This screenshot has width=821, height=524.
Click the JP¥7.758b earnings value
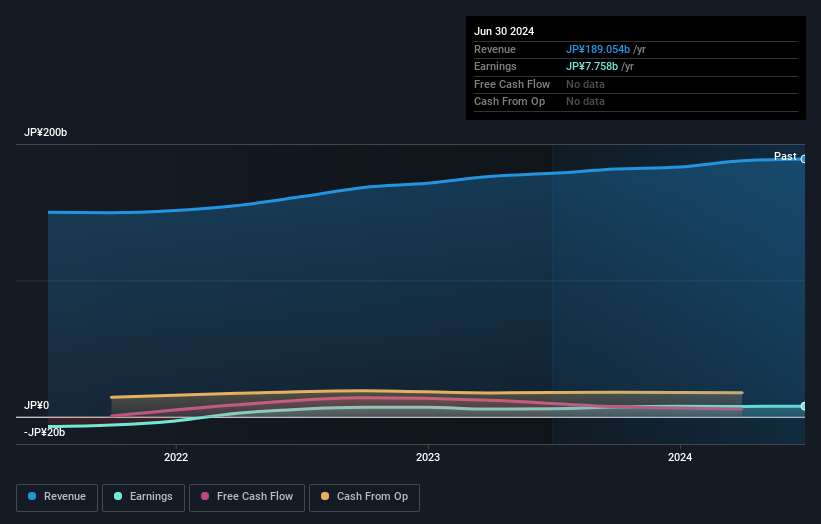point(592,66)
